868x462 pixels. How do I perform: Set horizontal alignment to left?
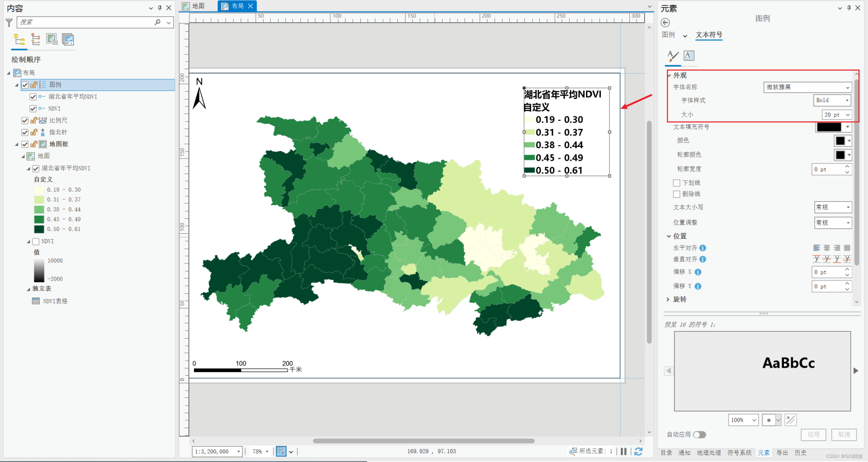[816, 248]
